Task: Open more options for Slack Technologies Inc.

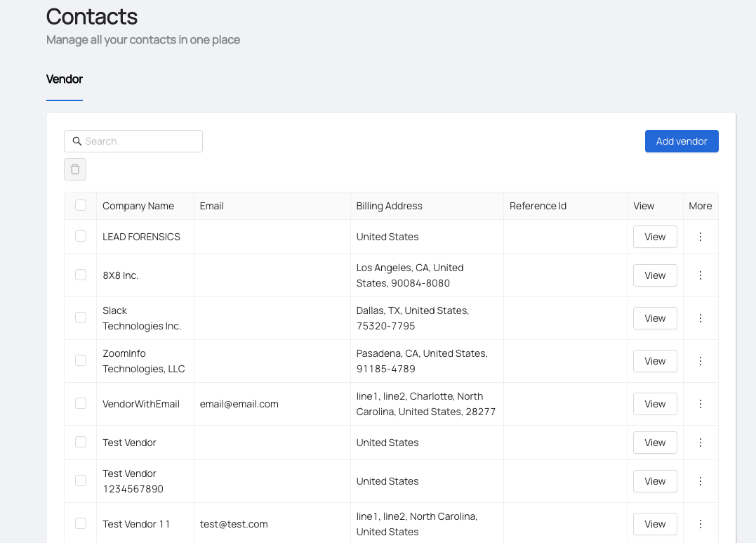Action: pos(700,318)
